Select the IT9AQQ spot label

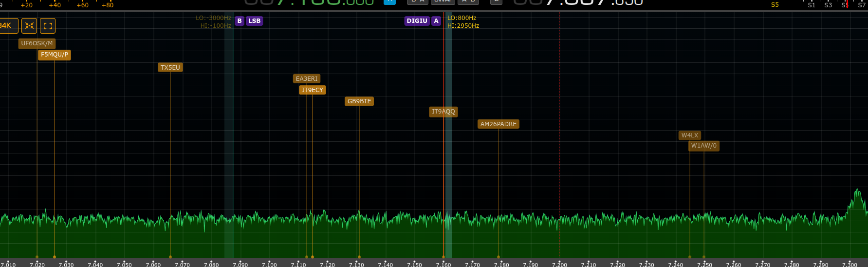coord(443,112)
